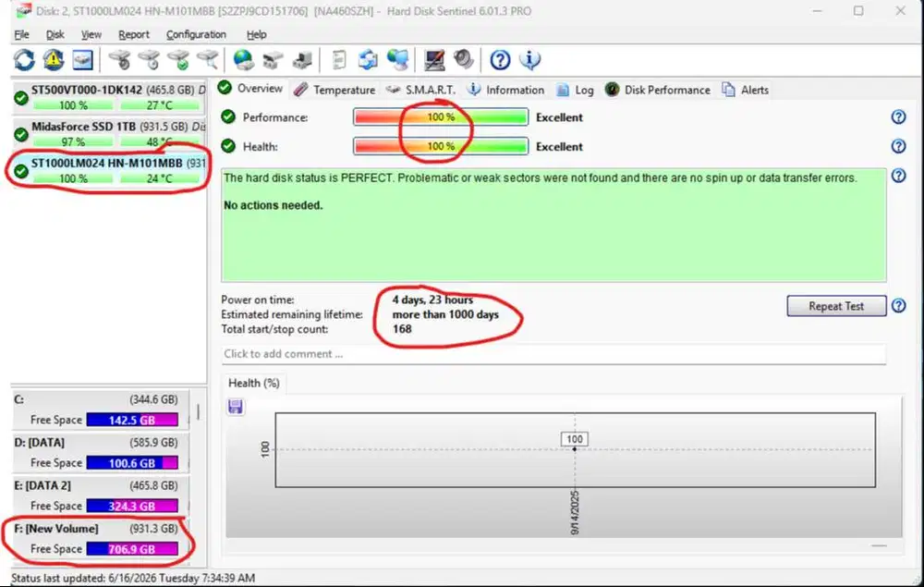
Task: Click the 'Status last updated' status bar text
Action: pos(133,578)
